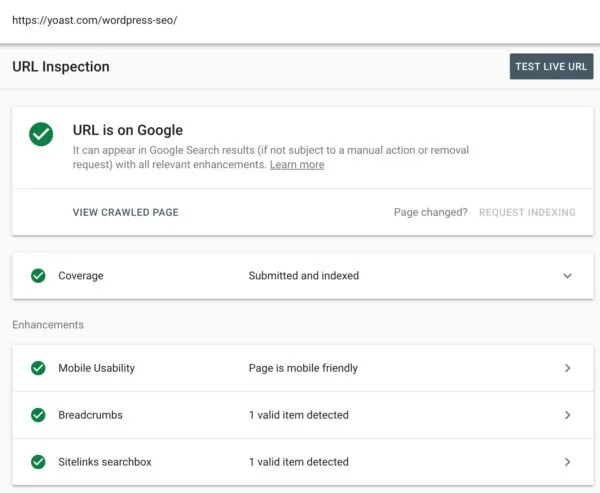Click the 'URL is on Google' title
Image resolution: width=600 pixels, height=493 pixels.
(x=128, y=130)
